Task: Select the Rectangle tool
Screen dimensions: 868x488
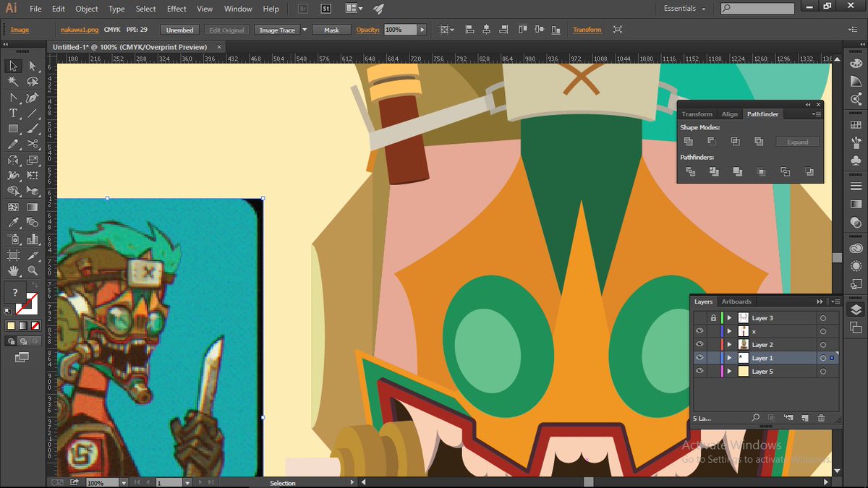Action: (x=13, y=129)
